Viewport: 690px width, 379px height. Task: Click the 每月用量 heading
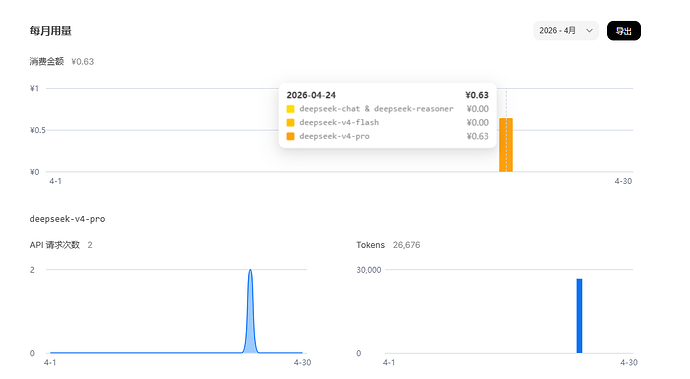[51, 31]
